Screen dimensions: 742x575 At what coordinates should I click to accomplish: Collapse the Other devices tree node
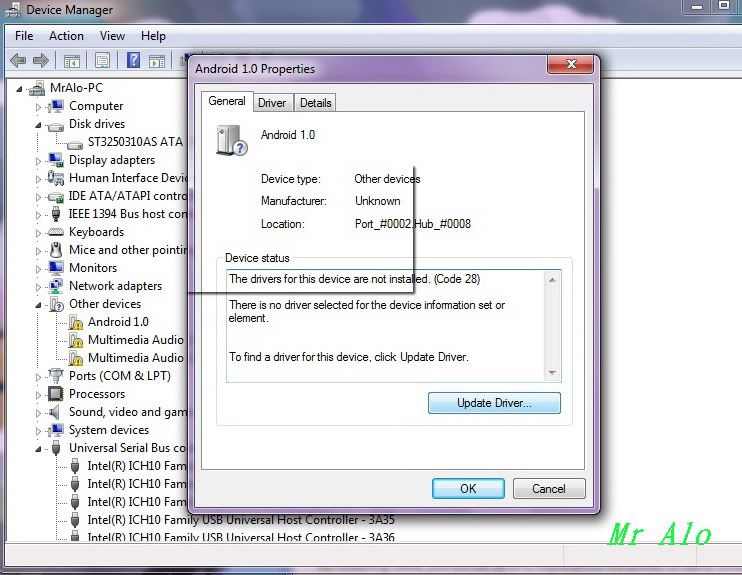39,304
